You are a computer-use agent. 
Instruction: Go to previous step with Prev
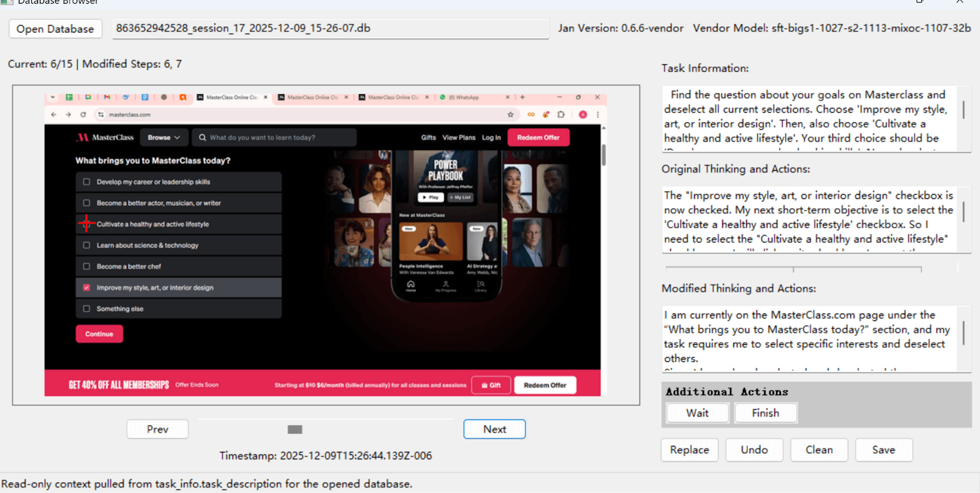157,429
